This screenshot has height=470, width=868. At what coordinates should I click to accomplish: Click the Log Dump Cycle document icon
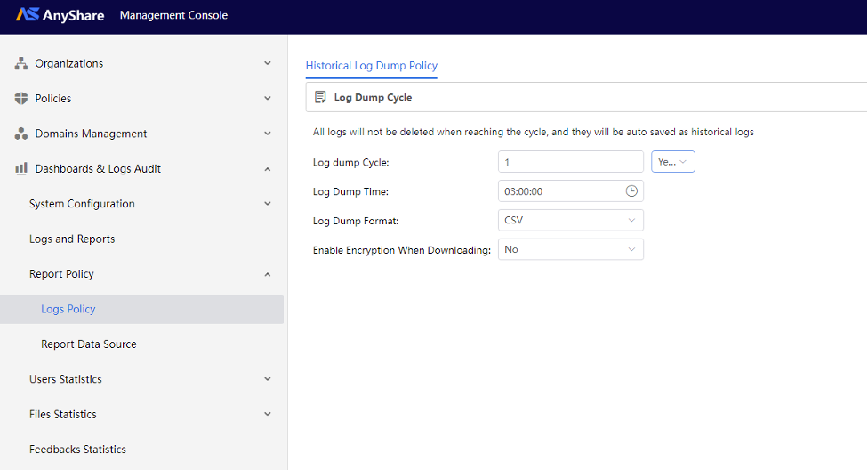click(x=320, y=97)
